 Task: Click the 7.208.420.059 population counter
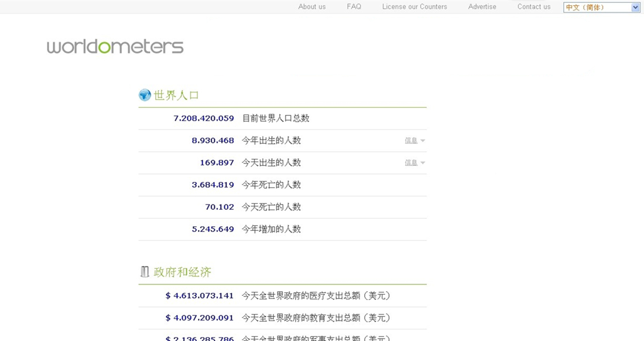(204, 118)
